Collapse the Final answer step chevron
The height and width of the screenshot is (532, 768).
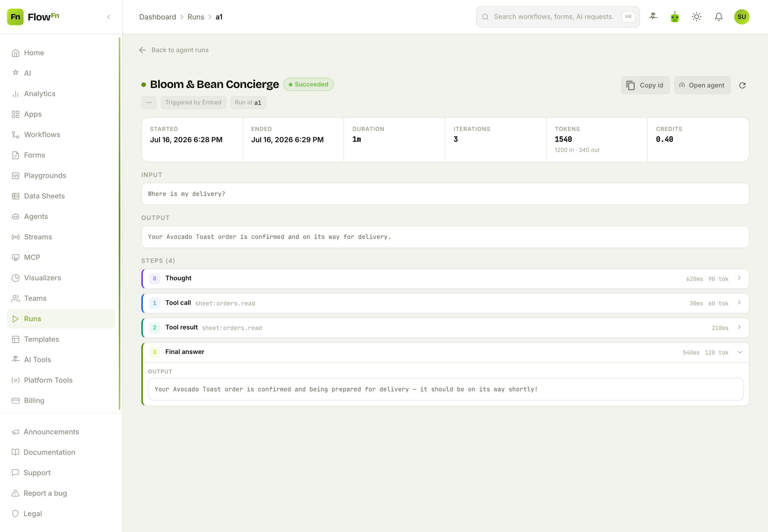pos(740,352)
